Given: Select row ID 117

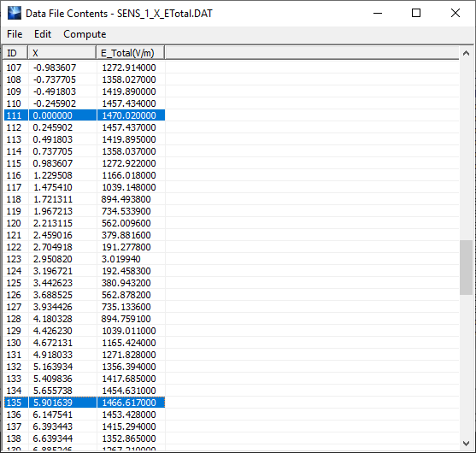Looking at the screenshot, I should tap(14, 187).
